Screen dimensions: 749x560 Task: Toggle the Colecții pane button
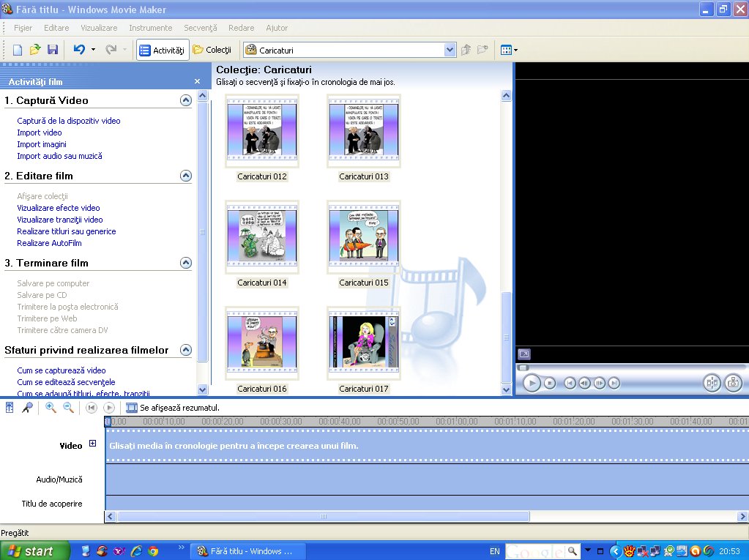pyautogui.click(x=212, y=50)
